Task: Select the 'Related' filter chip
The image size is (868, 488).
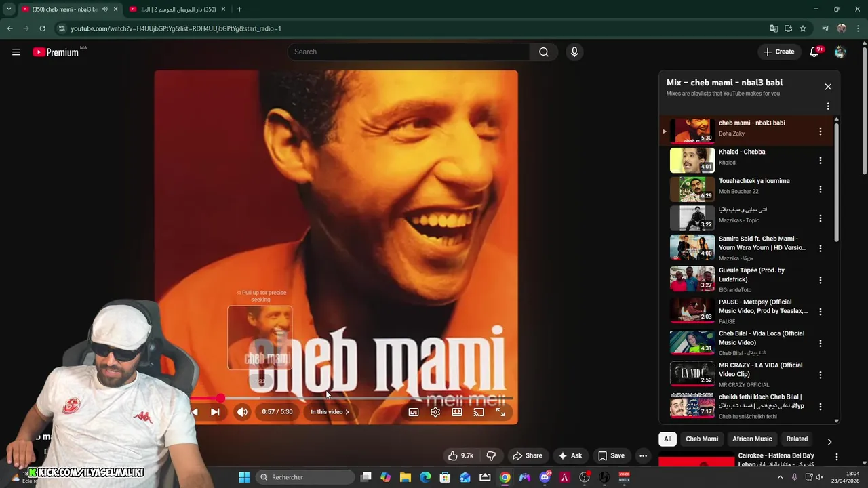Action: (797, 439)
